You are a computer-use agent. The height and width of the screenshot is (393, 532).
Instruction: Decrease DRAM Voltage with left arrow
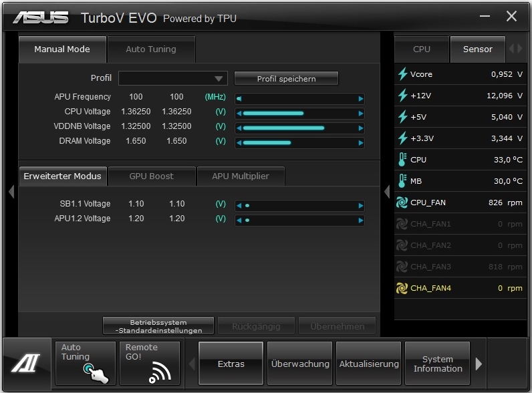coord(239,143)
